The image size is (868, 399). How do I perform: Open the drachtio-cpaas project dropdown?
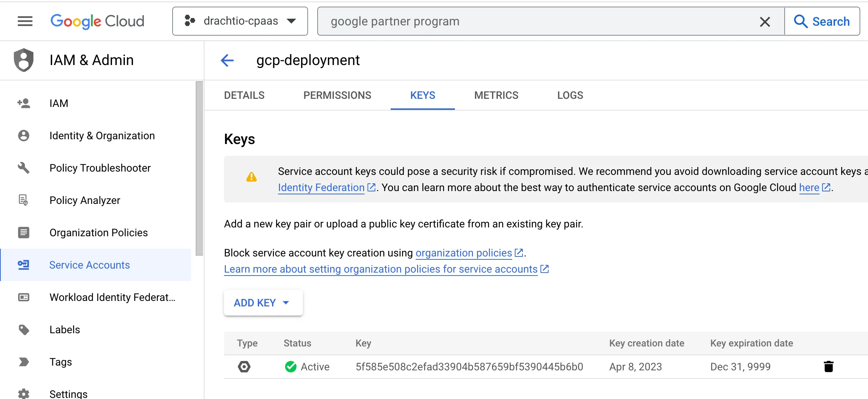click(x=240, y=21)
